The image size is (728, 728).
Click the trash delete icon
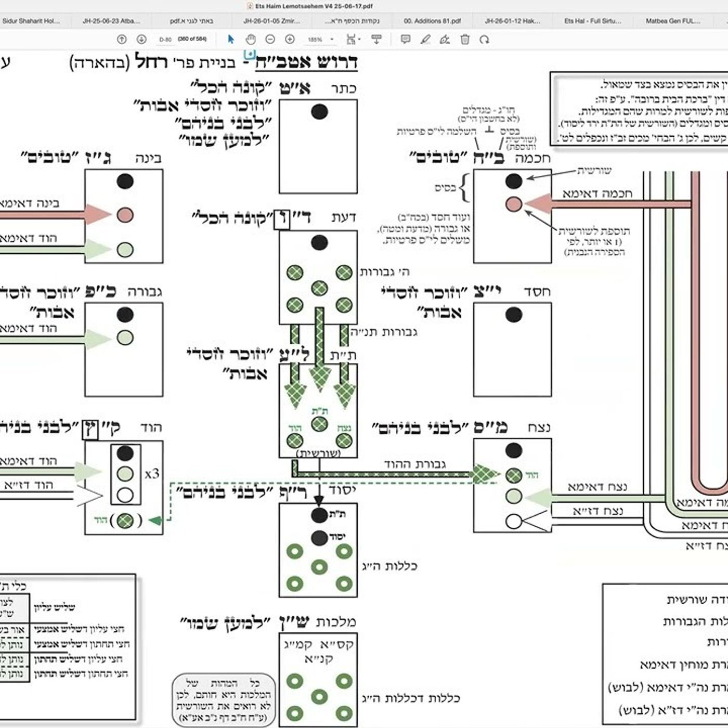465,40
